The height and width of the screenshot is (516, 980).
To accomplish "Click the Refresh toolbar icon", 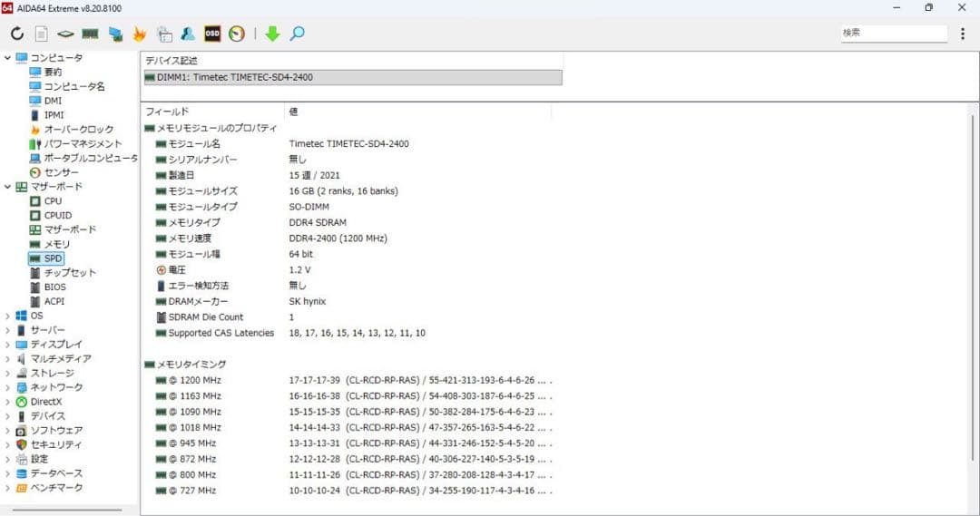I will [17, 34].
